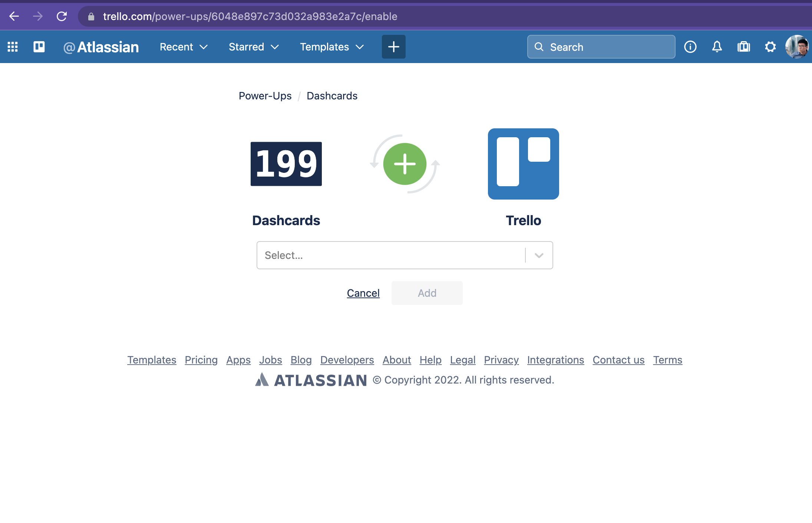Click the Trello board icon in header
This screenshot has height=523, width=812.
pyautogui.click(x=39, y=47)
